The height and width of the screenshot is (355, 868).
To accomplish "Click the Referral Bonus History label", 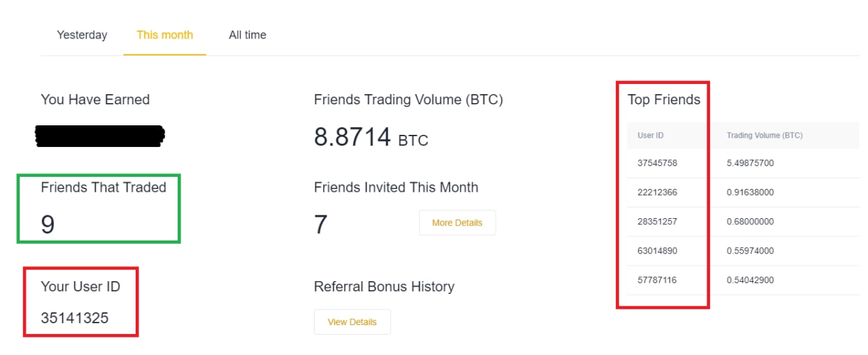I will pos(384,287).
